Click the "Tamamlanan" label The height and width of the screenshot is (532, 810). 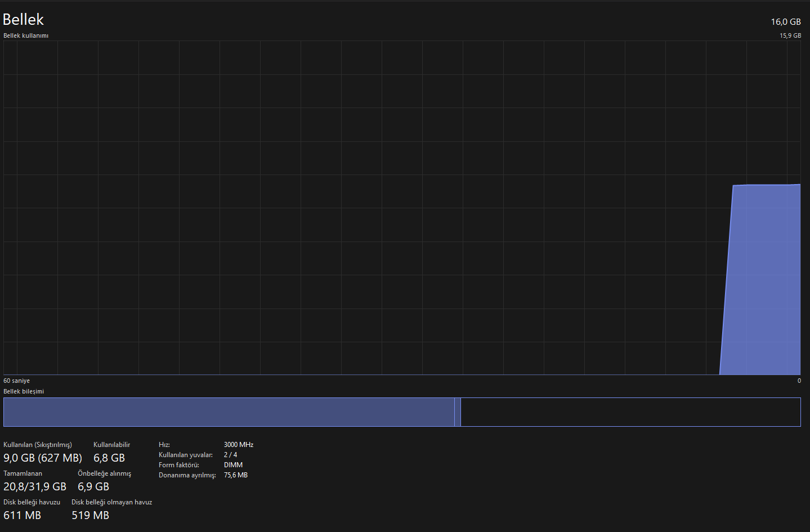[23, 473]
